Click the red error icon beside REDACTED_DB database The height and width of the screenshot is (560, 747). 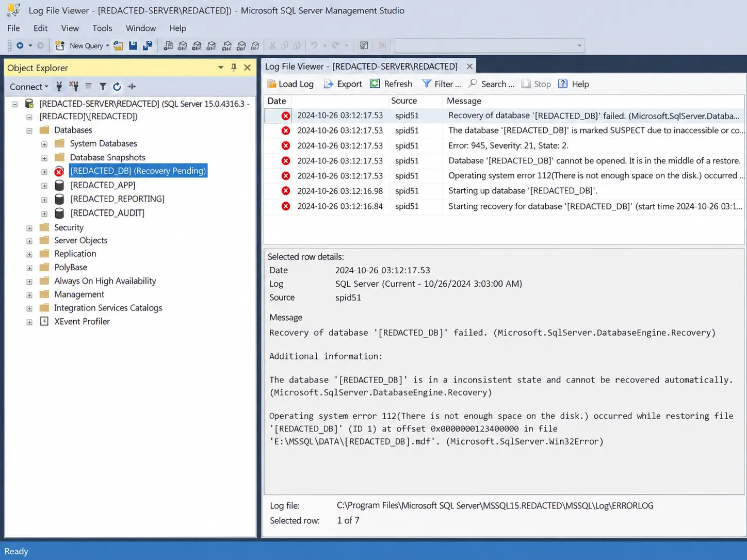pos(59,171)
